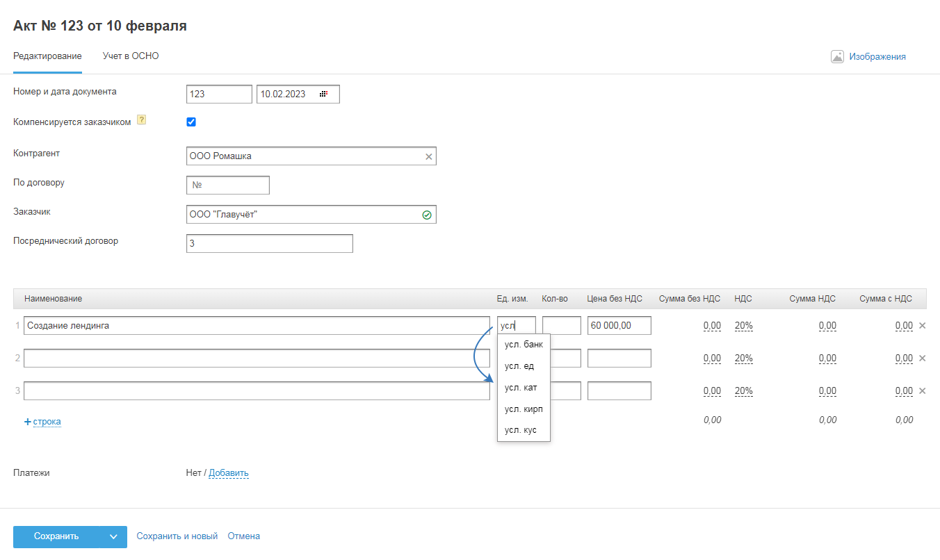Image resolution: width=940 pixels, height=560 pixels.
Task: Open the 20% НДС rate in row one
Action: pyautogui.click(x=743, y=325)
